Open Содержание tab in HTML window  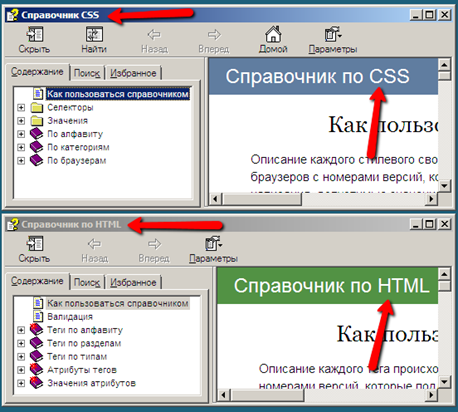37,281
